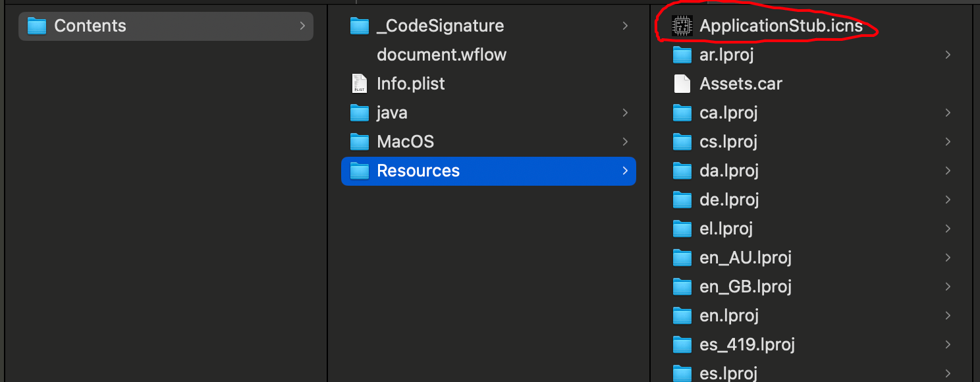Screen dimensions: 980x382
Task: Select the en.lproj folder name
Action: pyautogui.click(x=728, y=315)
